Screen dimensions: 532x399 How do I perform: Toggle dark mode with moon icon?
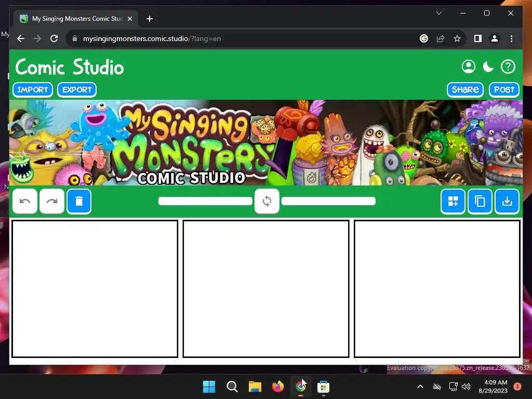coord(488,66)
